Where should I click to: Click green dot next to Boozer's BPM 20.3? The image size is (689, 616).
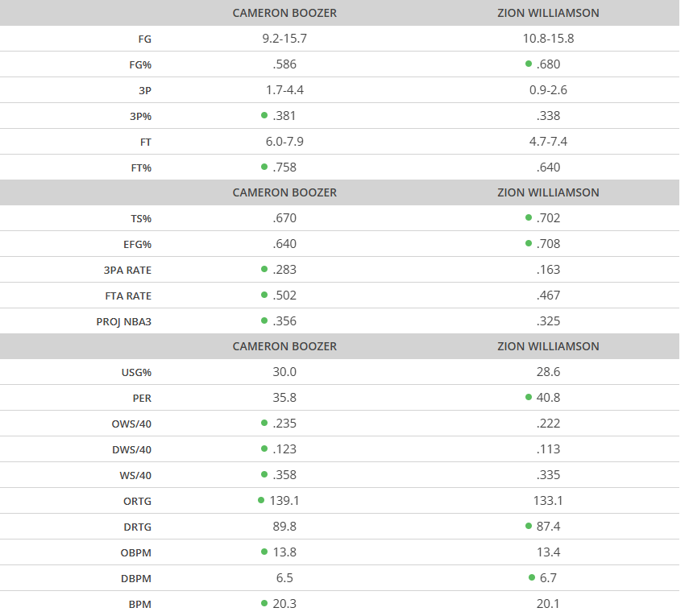[264, 603]
